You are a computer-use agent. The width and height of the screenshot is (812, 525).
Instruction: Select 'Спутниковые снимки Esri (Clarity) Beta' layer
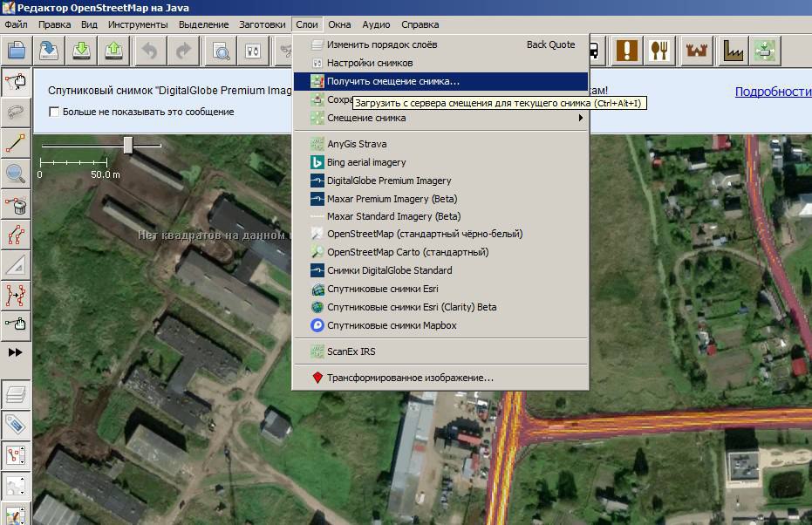click(441, 307)
